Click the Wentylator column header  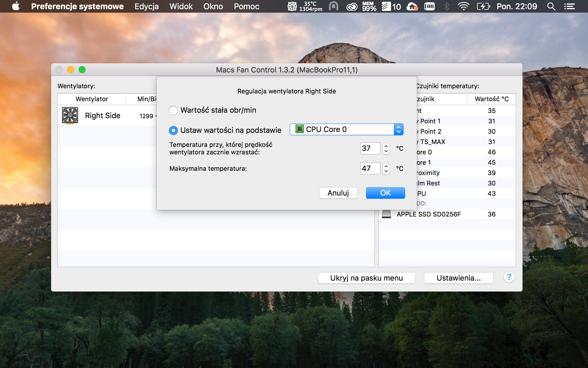tap(92, 99)
